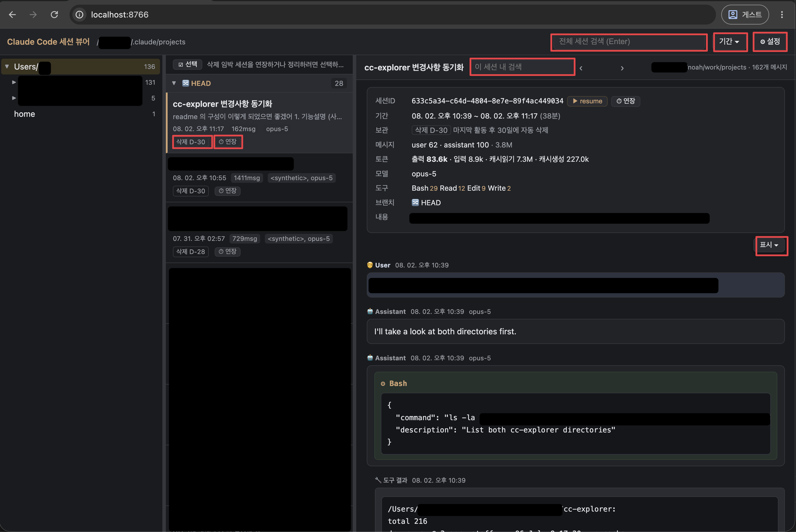Image resolution: width=796 pixels, height=532 pixels.
Task: Select the home folder row
Action: (81, 114)
